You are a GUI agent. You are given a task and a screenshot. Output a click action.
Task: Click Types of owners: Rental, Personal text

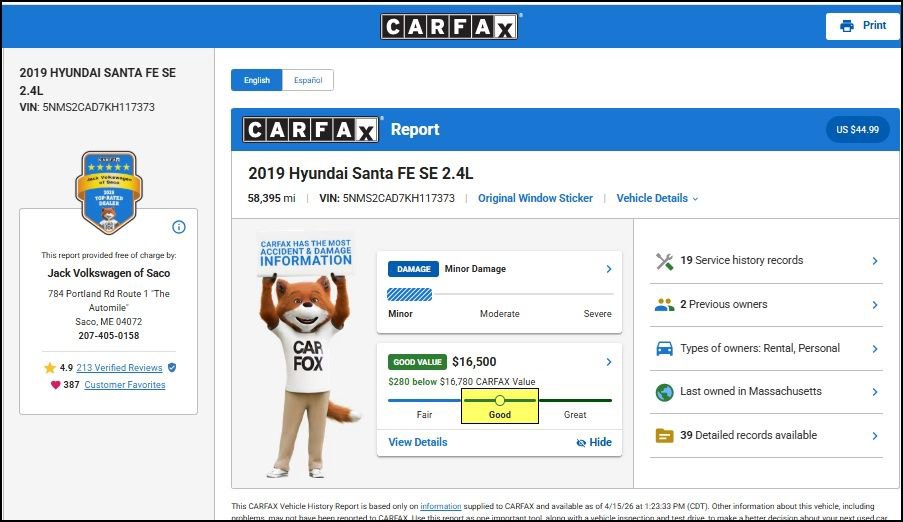point(760,348)
